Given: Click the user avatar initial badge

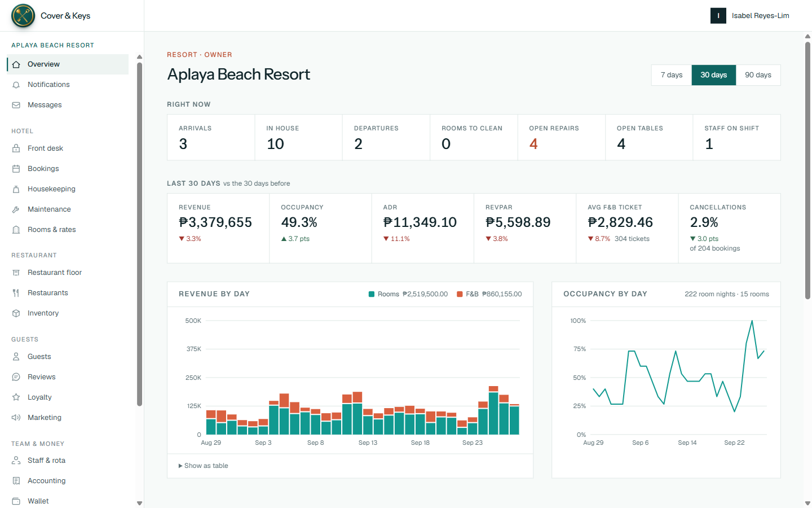Looking at the screenshot, I should coord(718,16).
